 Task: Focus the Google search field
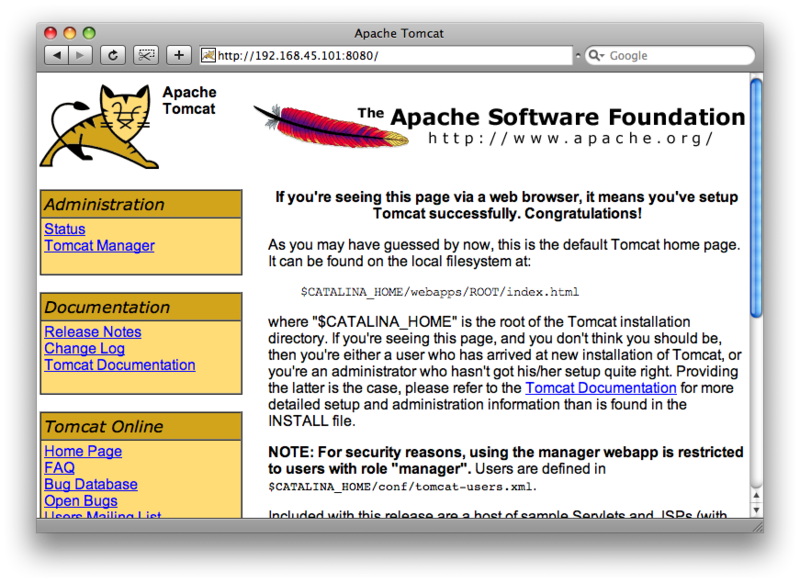pyautogui.click(x=669, y=55)
